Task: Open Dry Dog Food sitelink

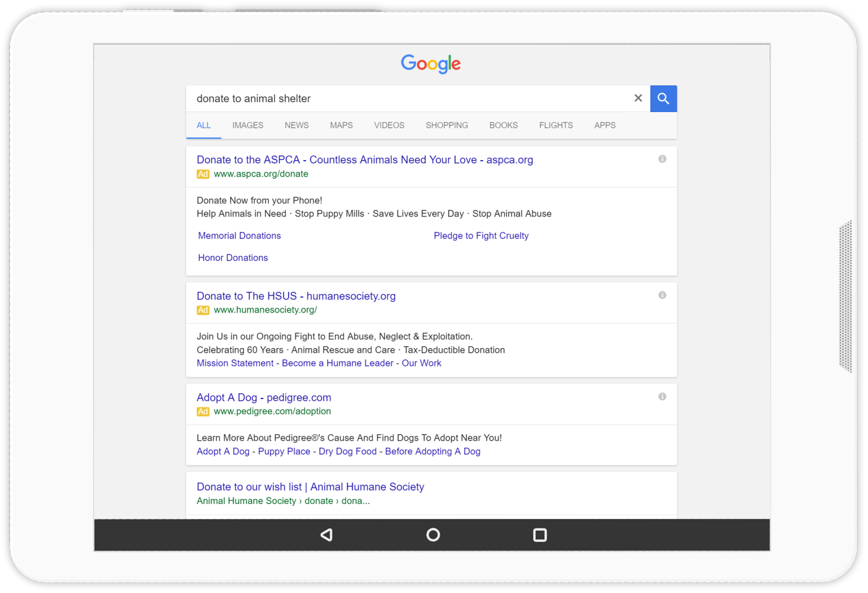Action: pos(347,451)
